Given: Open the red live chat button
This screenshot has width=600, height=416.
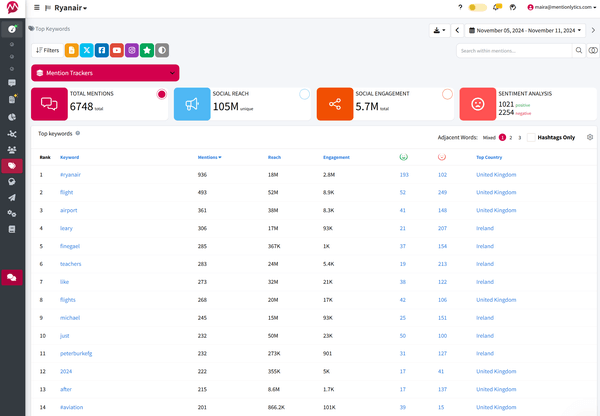Looking at the screenshot, I should click(x=12, y=277).
